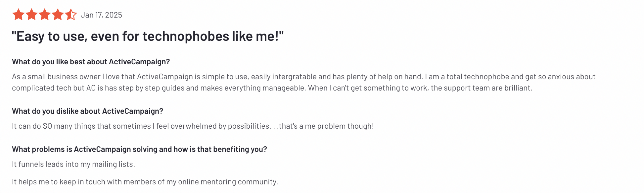
Task: Click the "What problems is ActiveCampaign solving" heading
Action: coord(139,149)
